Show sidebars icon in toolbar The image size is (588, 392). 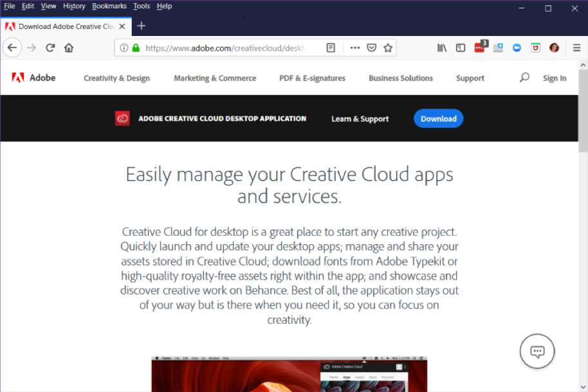(461, 48)
